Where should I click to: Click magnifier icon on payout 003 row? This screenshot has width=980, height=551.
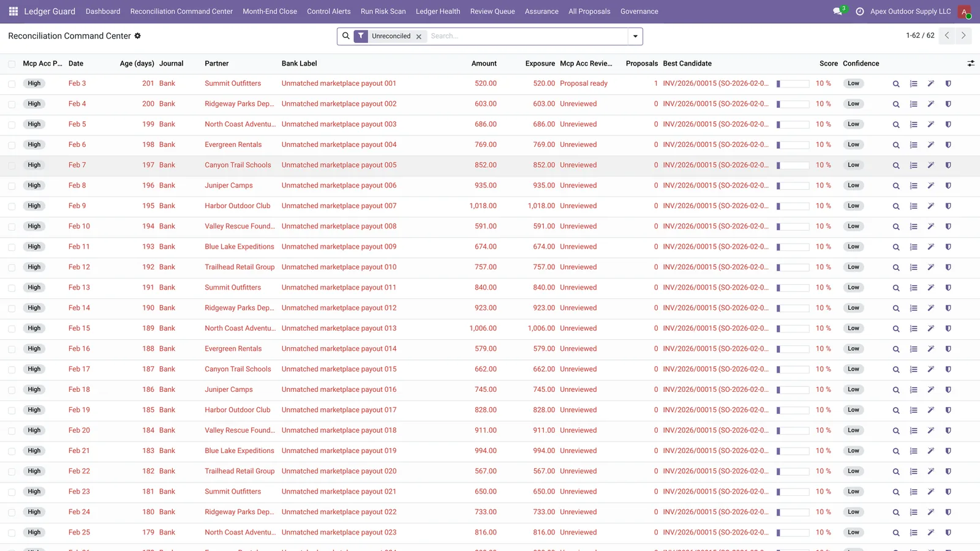(896, 125)
